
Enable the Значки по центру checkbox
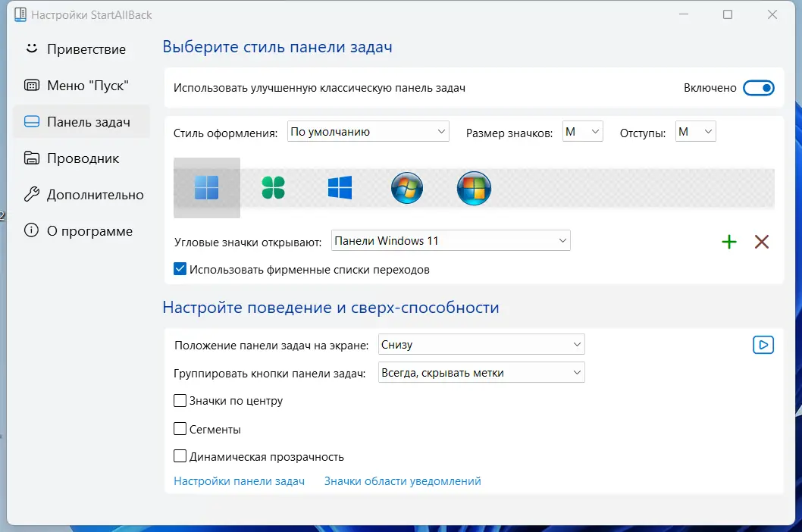180,401
